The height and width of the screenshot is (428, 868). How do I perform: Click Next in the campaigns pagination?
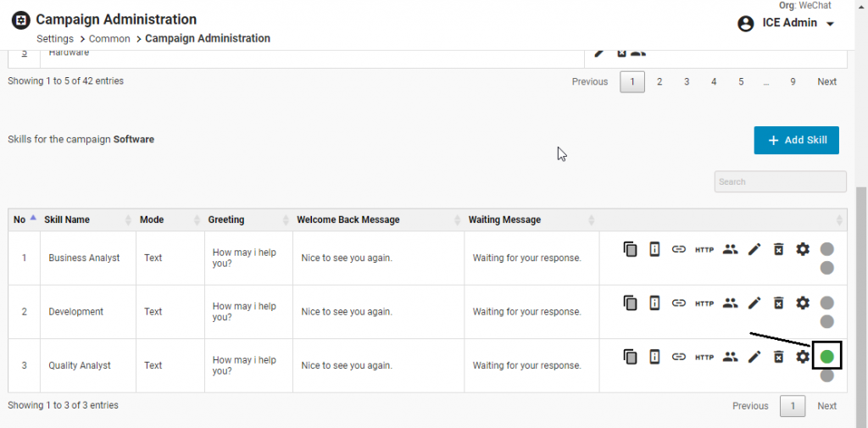pos(826,82)
